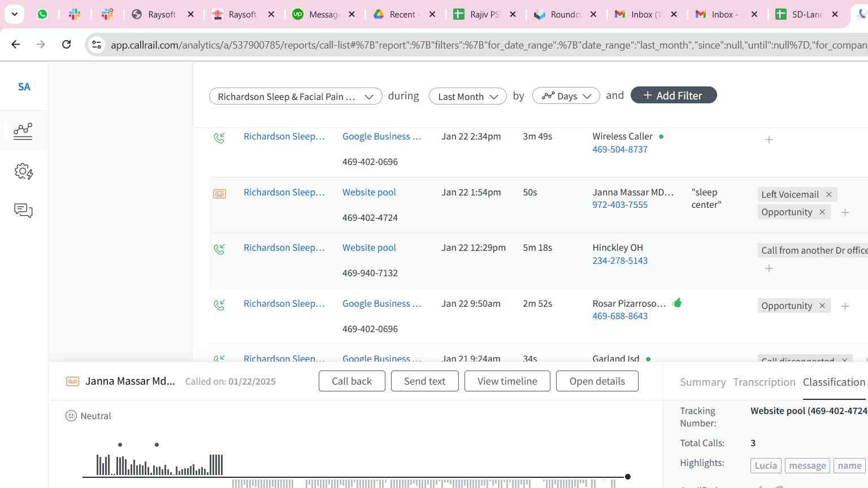Switch to the Transcription tab
This screenshot has height=488, width=868.
(764, 382)
